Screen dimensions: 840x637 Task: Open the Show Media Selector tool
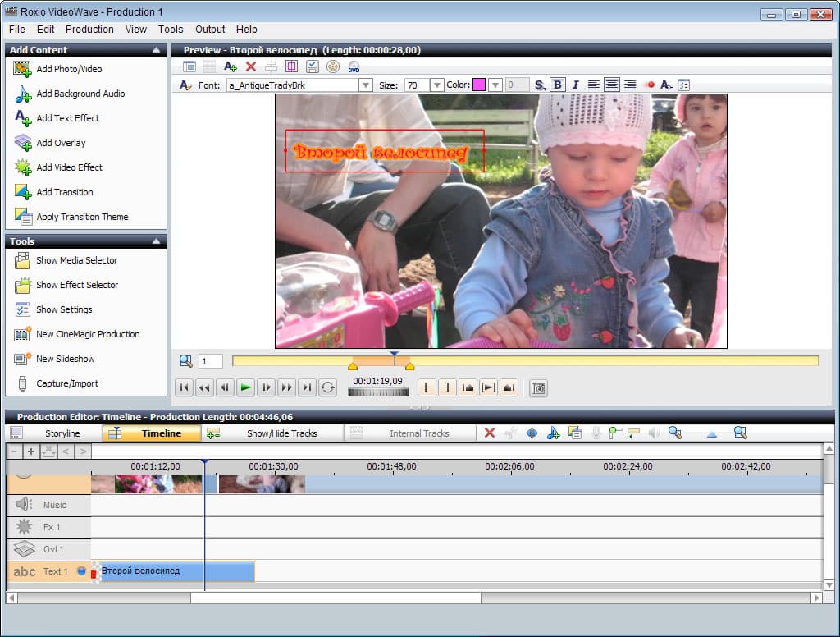tap(76, 260)
